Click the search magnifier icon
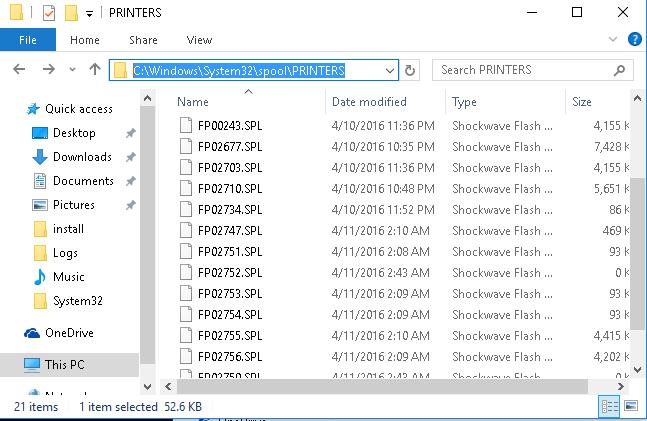647x421 pixels. tap(621, 71)
